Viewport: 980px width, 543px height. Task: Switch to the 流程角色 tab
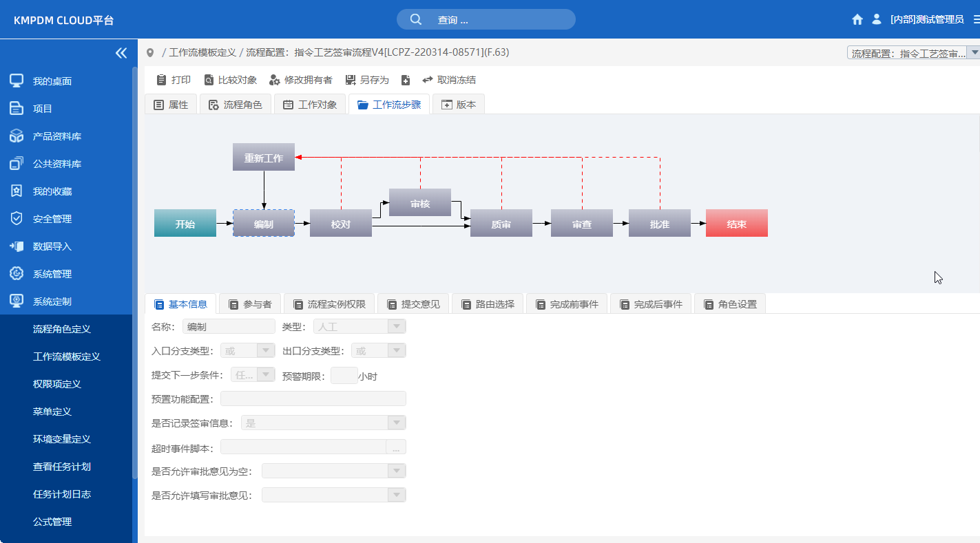pos(236,104)
